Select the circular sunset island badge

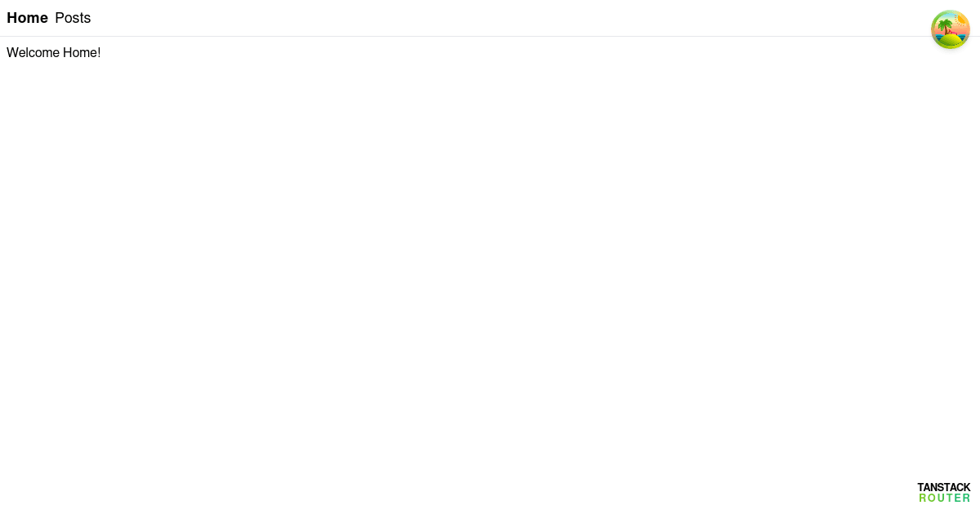click(x=951, y=29)
